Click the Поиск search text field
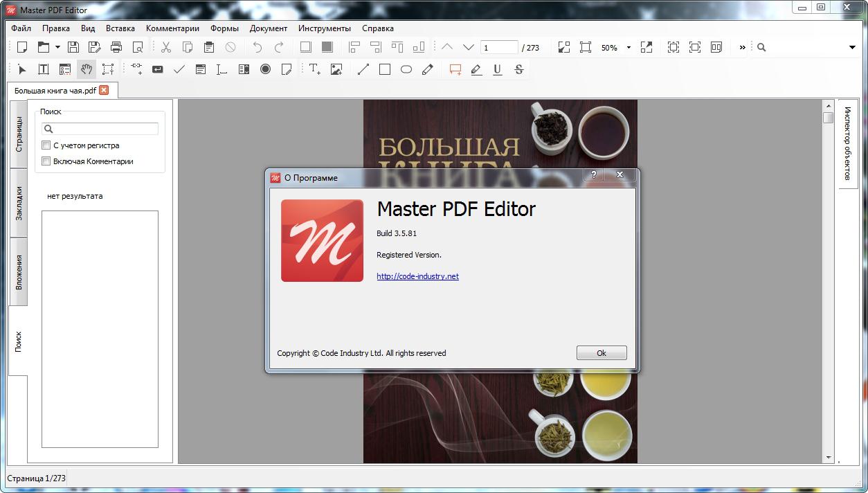Screen dimensions: 868x493 [100, 129]
